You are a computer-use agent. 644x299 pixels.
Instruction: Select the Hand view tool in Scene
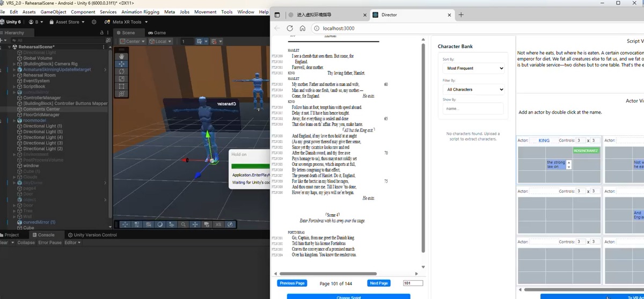click(122, 56)
